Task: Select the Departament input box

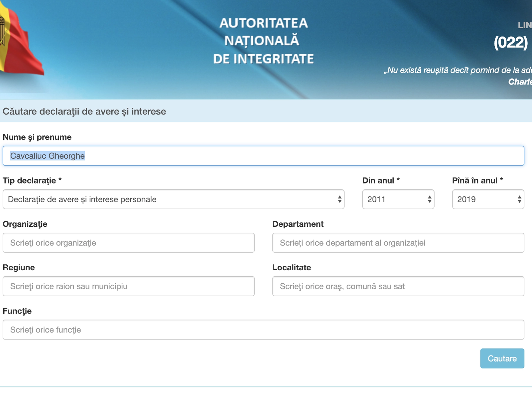Action: click(398, 243)
